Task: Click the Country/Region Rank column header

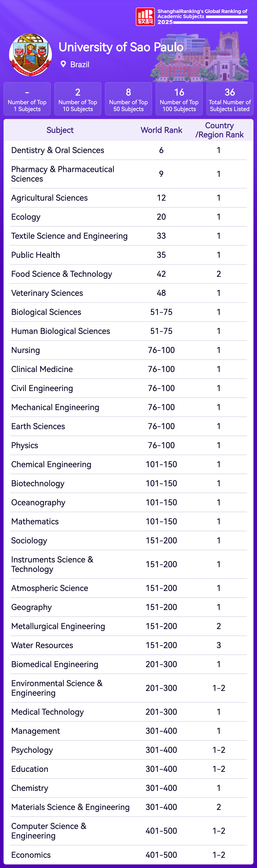Action: point(219,130)
